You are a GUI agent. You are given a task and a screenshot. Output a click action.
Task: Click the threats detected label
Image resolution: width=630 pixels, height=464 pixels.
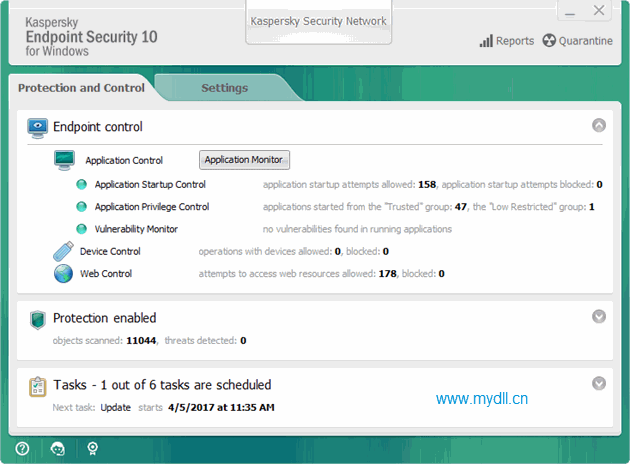[x=201, y=341]
